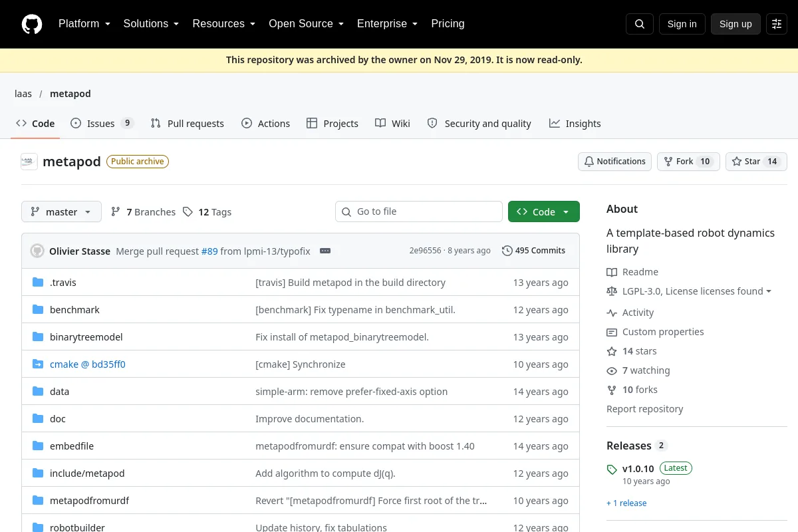This screenshot has height=532, width=798.
Task: Click the Report repository link
Action: click(x=645, y=409)
